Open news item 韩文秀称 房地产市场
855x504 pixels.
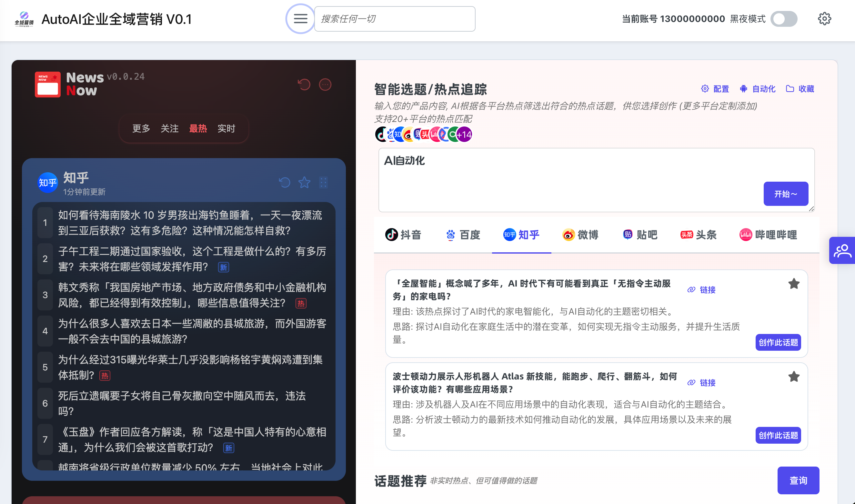[184, 295]
